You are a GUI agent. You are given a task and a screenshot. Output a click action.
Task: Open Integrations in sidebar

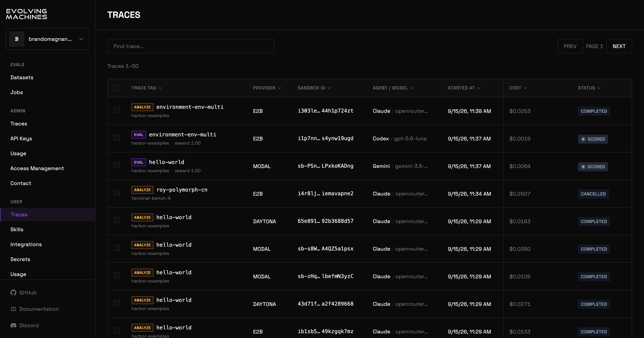[x=26, y=244]
